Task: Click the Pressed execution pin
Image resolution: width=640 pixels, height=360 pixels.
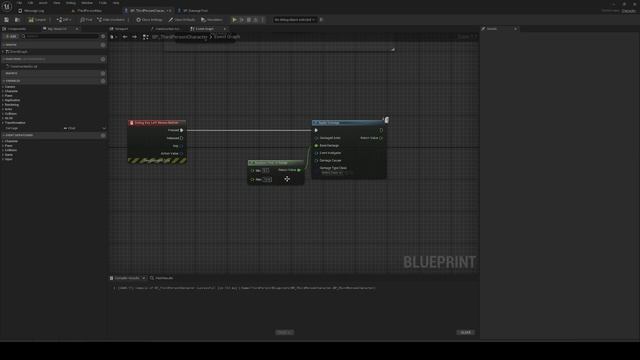Action: pos(182,130)
